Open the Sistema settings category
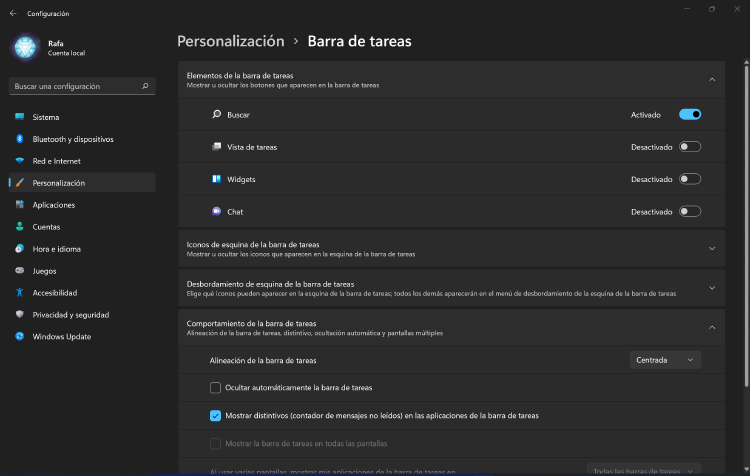The image size is (750, 476). pos(82,117)
